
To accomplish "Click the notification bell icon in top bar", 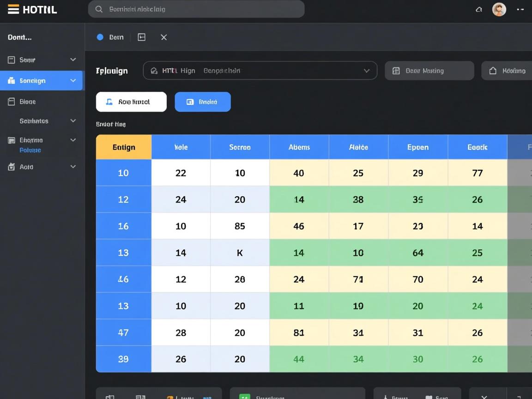I will [x=479, y=9].
